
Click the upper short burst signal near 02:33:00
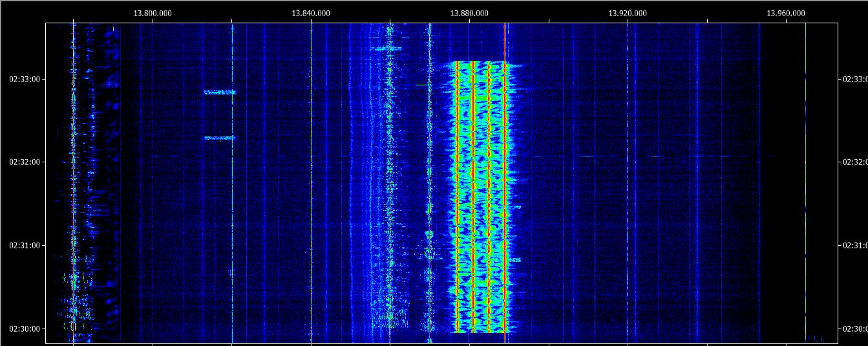click(x=220, y=92)
